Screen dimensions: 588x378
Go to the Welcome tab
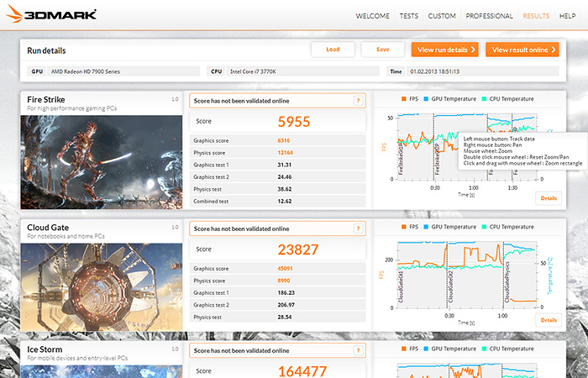click(372, 16)
